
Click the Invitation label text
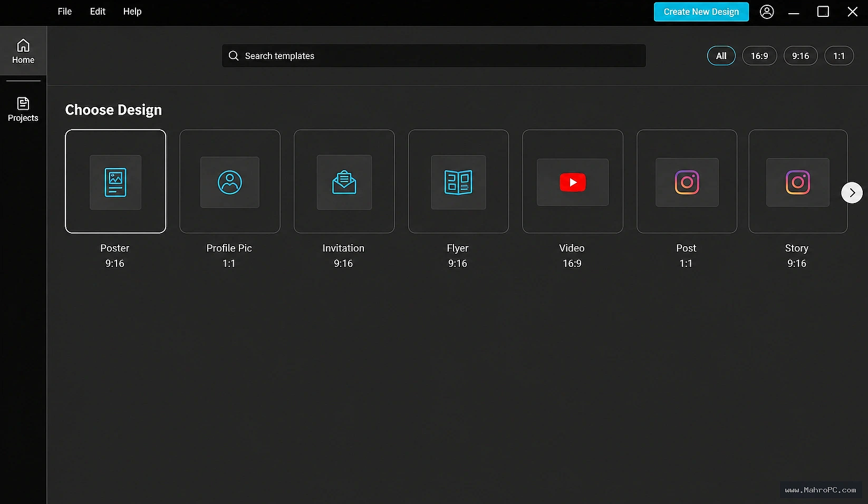(343, 248)
